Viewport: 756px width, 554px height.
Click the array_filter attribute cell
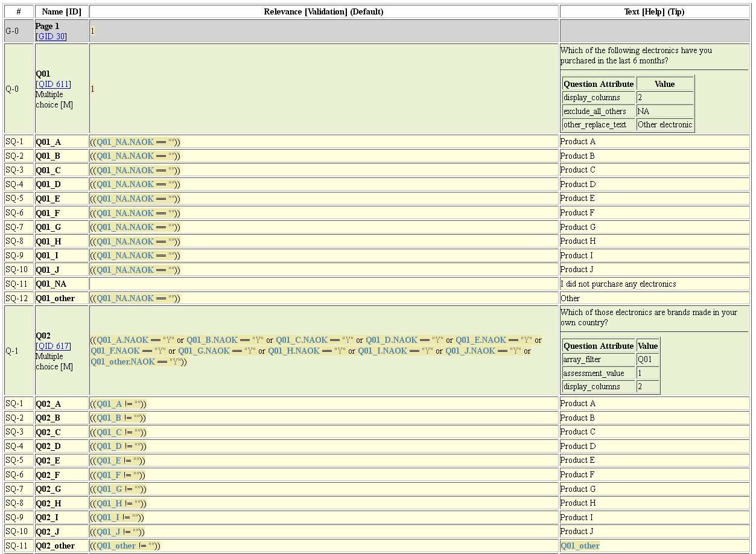(x=582, y=360)
